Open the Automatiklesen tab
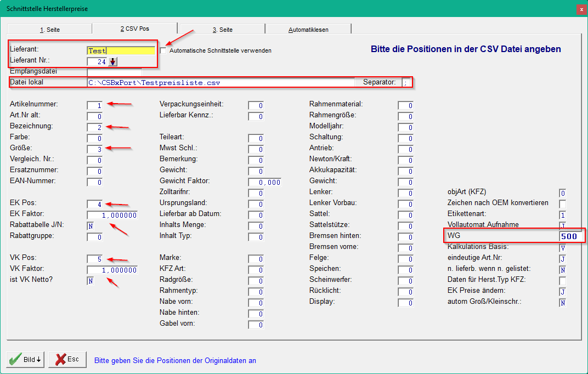 point(308,29)
